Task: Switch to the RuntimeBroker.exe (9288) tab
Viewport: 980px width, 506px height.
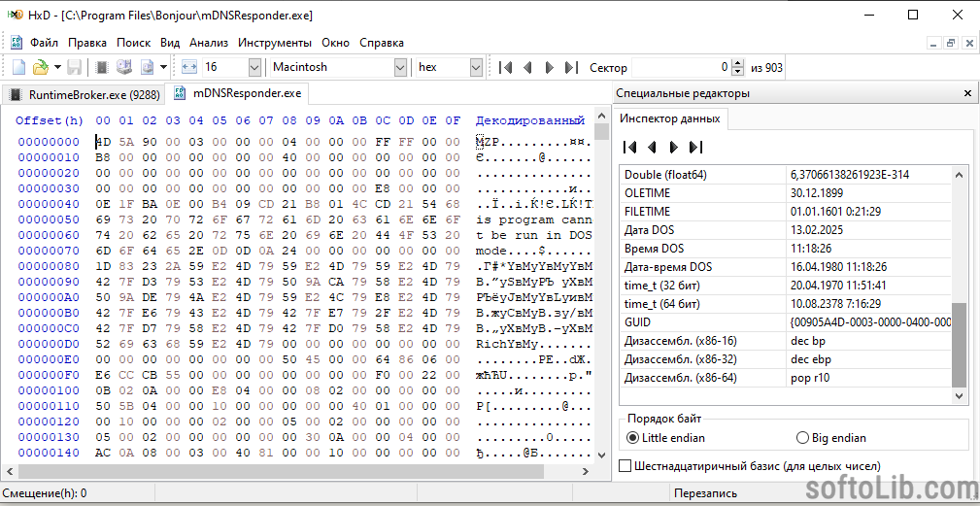Action: pyautogui.click(x=84, y=95)
